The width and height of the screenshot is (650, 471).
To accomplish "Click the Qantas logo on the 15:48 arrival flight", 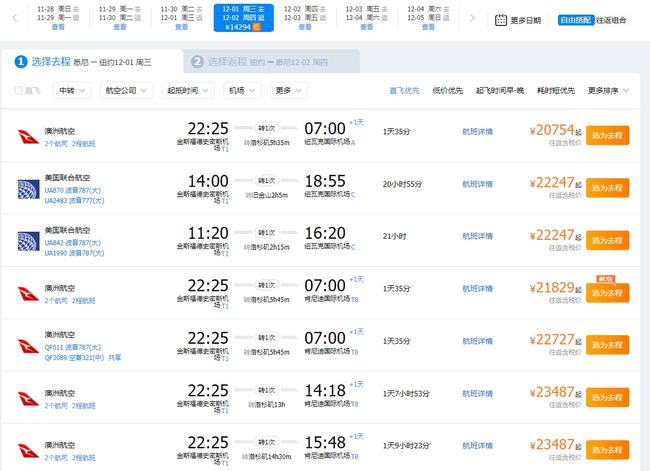I will [28, 451].
